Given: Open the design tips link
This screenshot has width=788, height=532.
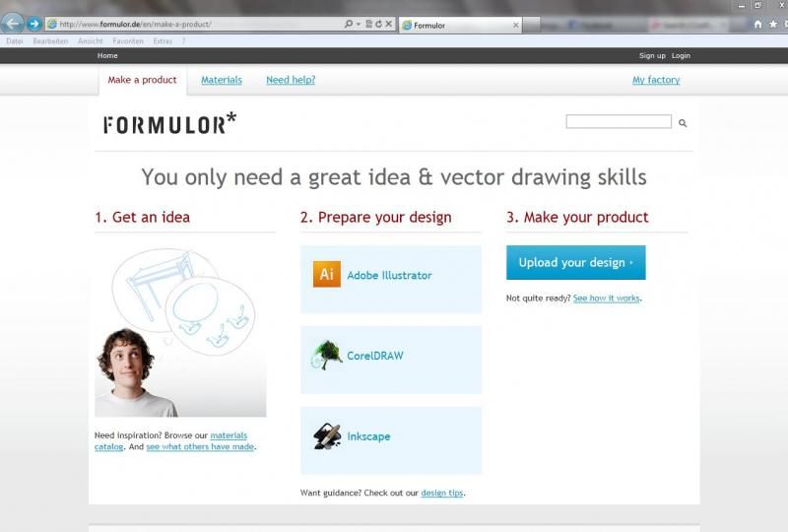Looking at the screenshot, I should tap(441, 493).
